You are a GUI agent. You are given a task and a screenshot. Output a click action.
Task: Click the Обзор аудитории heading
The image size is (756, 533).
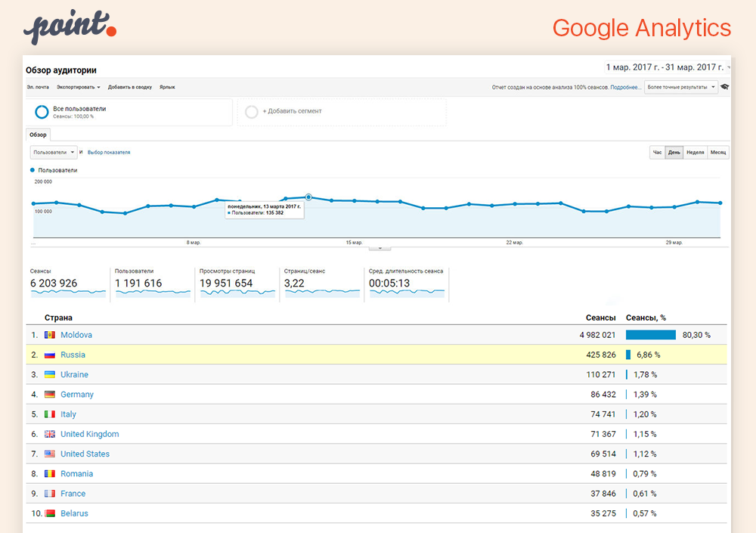61,70
